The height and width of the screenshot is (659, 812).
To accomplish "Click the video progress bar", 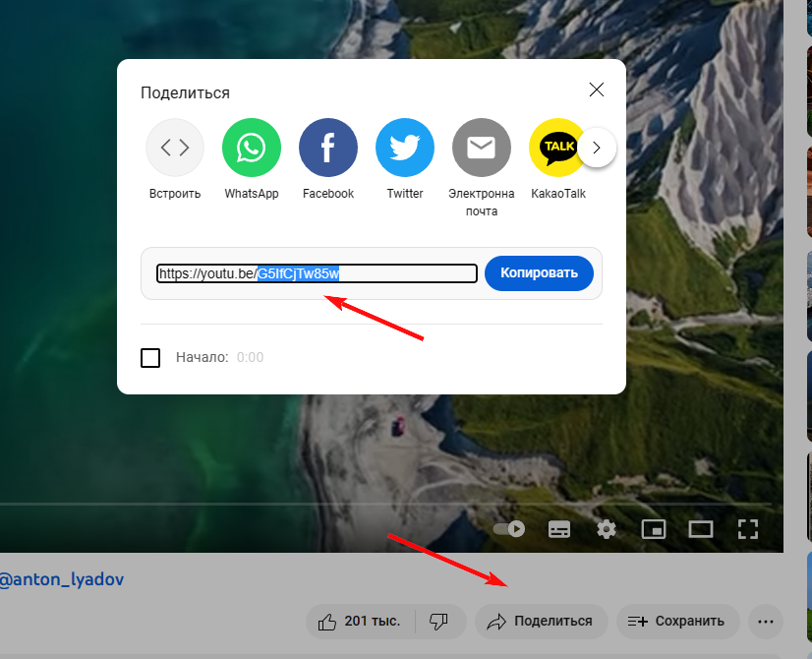I will pos(385,504).
